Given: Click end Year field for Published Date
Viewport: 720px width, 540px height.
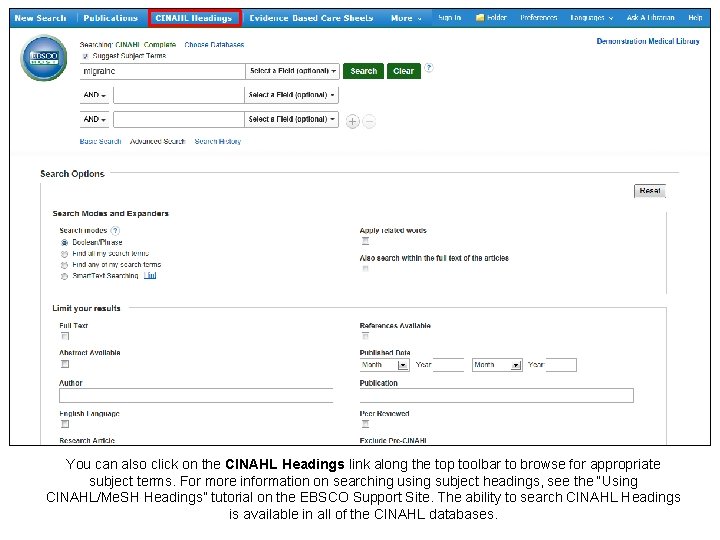Looking at the screenshot, I should click(561, 365).
